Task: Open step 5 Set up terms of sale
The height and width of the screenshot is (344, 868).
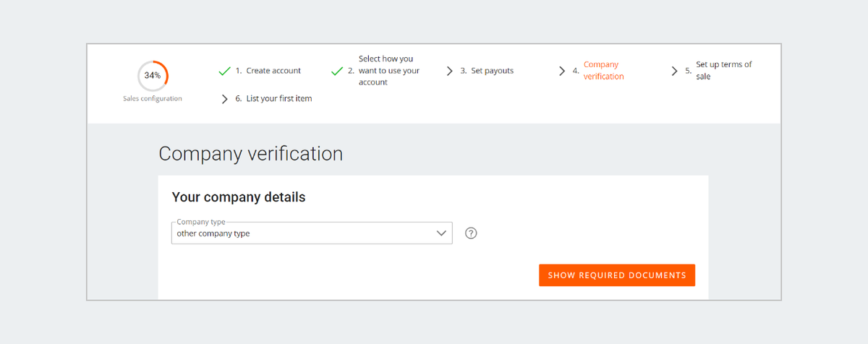Action: pyautogui.click(x=723, y=71)
